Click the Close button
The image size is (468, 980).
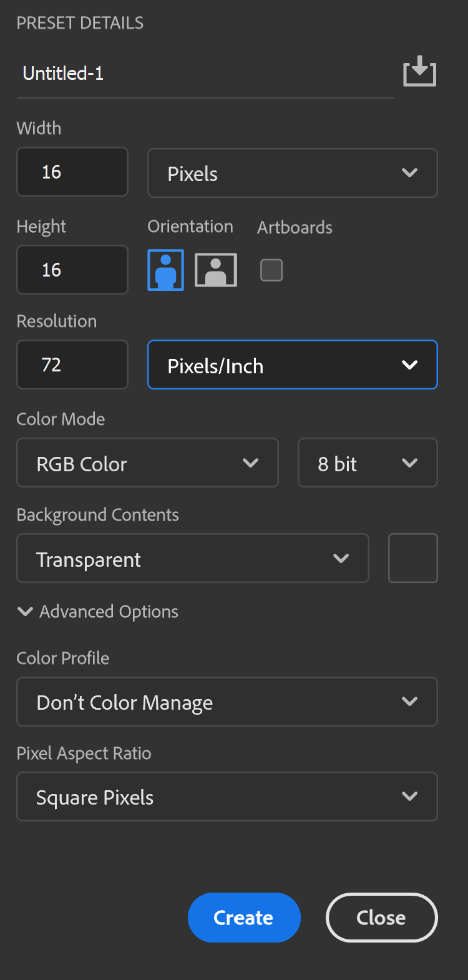coord(381,918)
